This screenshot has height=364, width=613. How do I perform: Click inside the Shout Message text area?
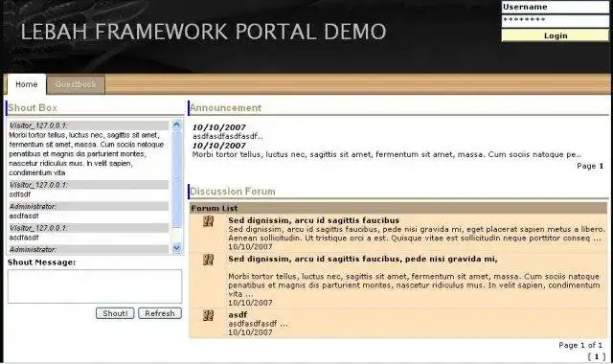pyautogui.click(x=95, y=286)
